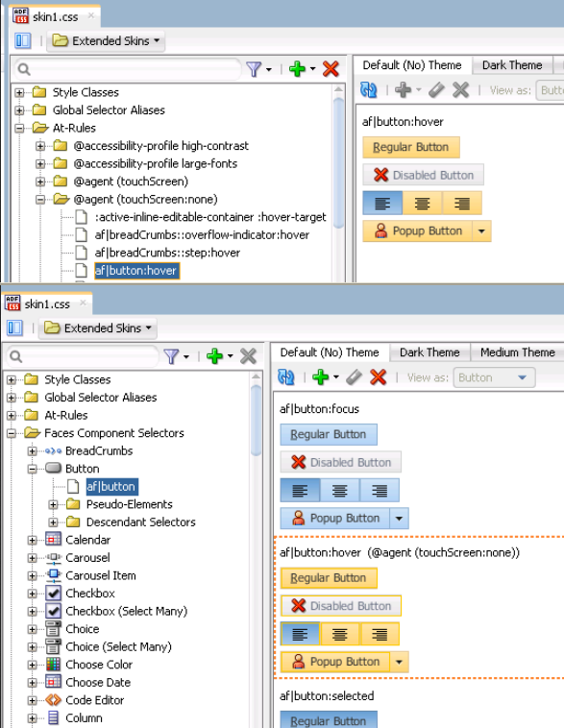Click align left button in upper preview

pos(382,203)
